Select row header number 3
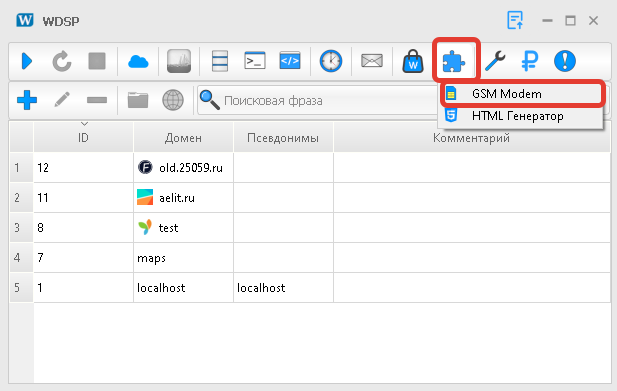The image size is (617, 391). click(21, 227)
